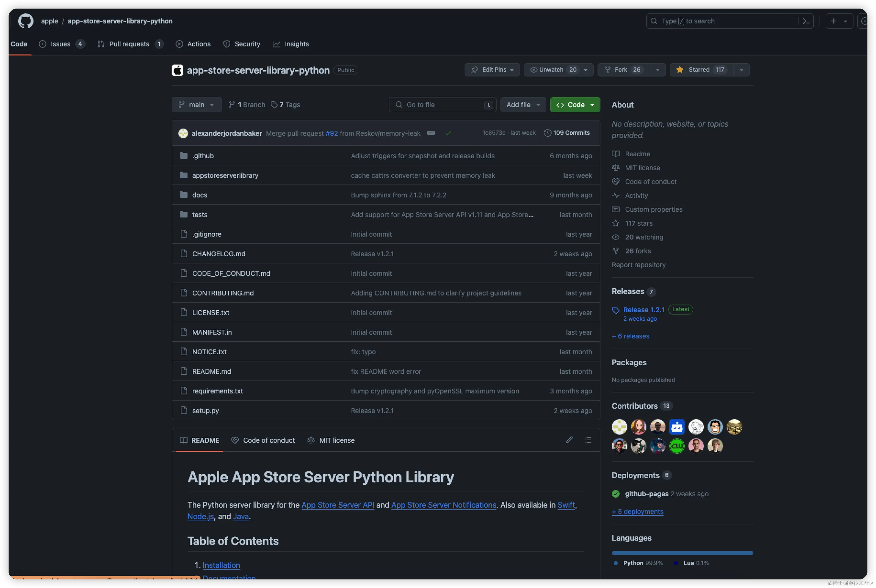
Task: Open dropdown arrow next to Fork
Action: (658, 70)
